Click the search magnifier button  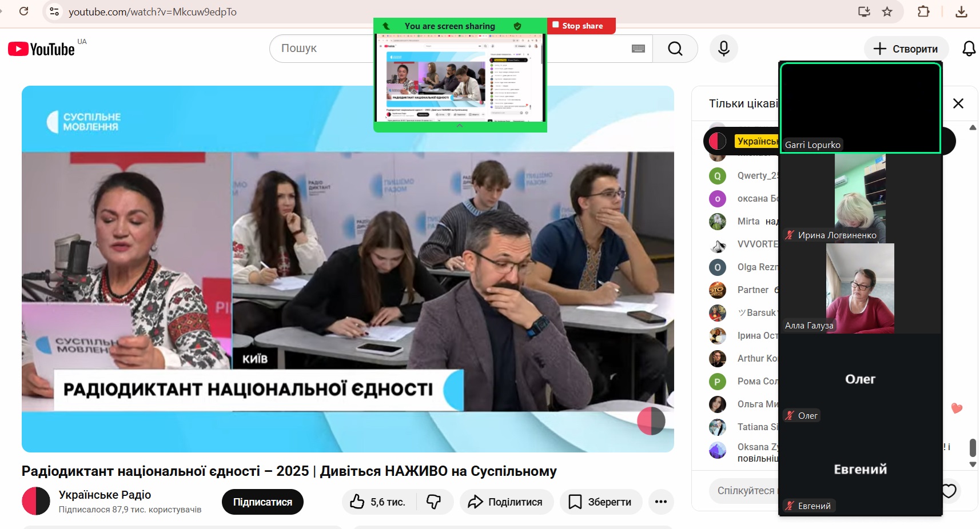coord(675,49)
